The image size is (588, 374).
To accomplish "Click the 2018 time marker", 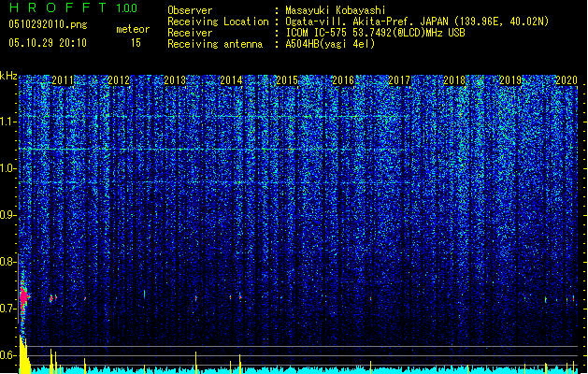I will (454, 80).
